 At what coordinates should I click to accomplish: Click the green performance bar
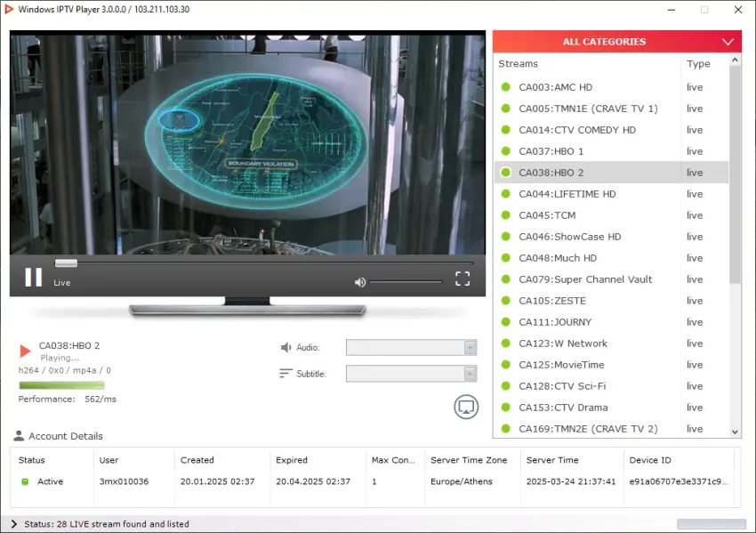(x=61, y=385)
